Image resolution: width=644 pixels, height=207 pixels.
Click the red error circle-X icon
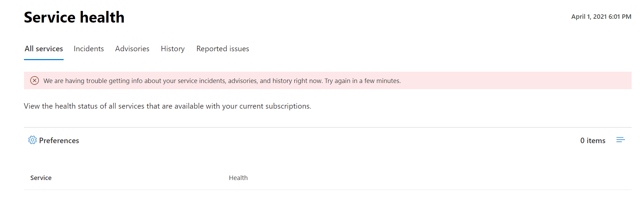coord(35,81)
